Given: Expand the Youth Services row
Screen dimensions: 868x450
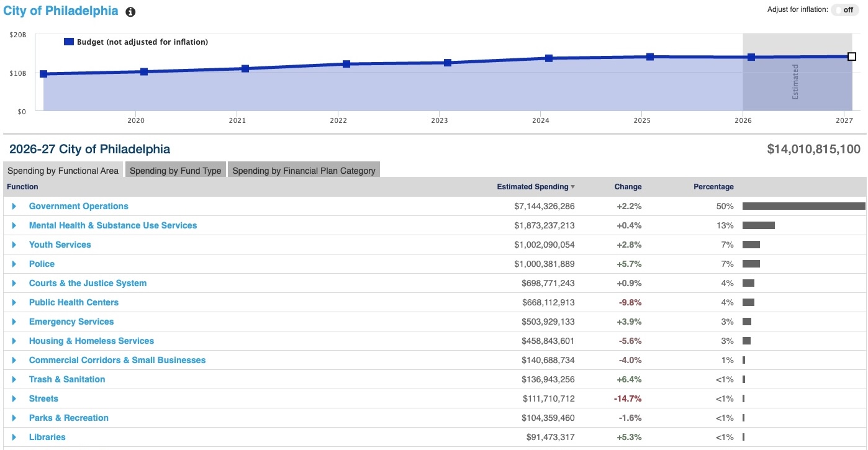Looking at the screenshot, I should 14,245.
